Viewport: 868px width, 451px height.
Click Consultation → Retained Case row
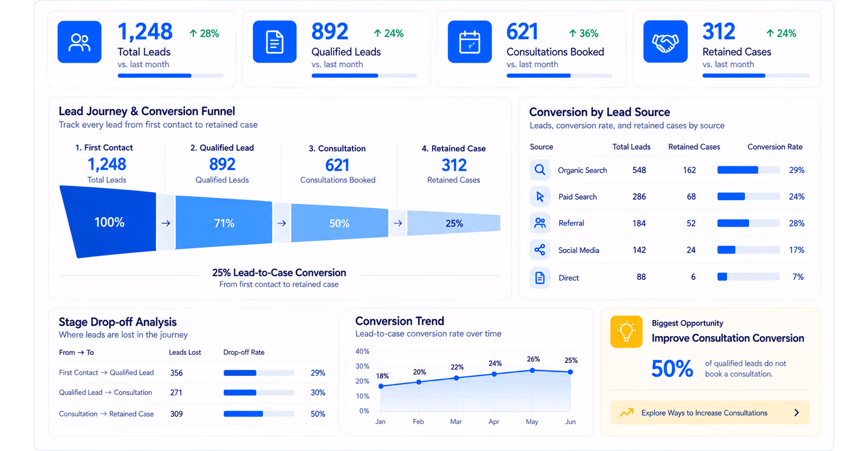(193, 414)
